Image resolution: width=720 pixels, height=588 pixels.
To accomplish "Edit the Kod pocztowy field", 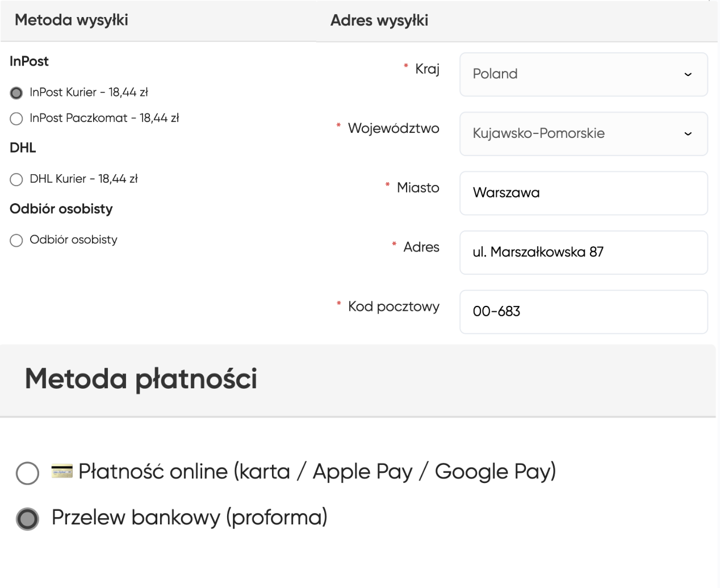I will pos(583,312).
